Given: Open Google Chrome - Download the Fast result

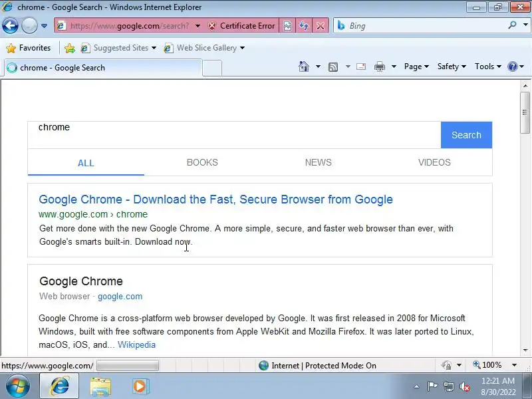Looking at the screenshot, I should (x=215, y=199).
